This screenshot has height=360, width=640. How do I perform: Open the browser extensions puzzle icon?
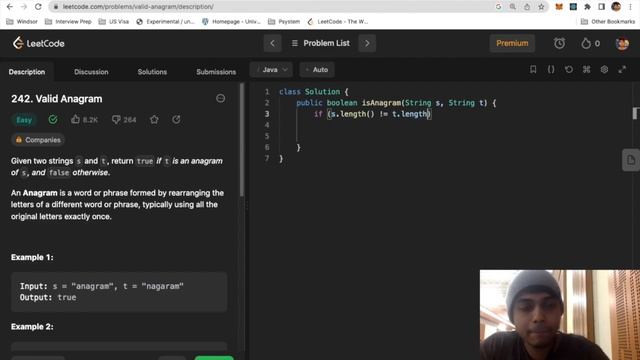[587, 7]
